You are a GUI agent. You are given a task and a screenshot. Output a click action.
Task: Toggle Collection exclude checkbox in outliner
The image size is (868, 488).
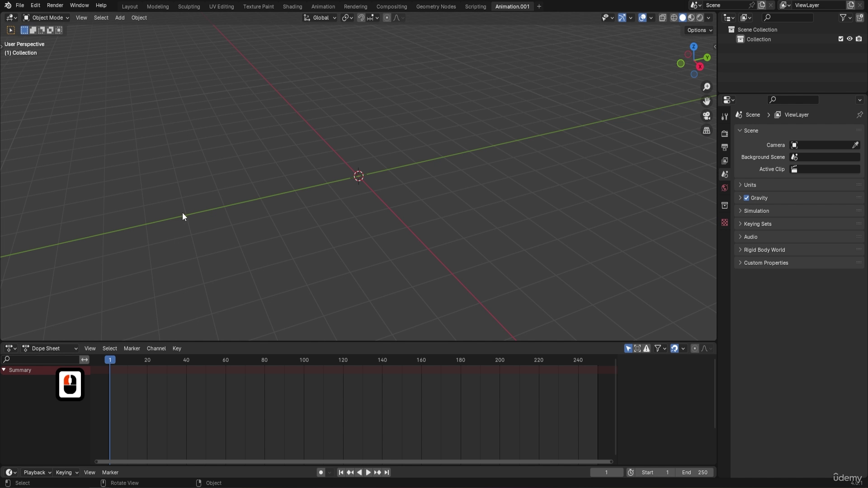[841, 39]
